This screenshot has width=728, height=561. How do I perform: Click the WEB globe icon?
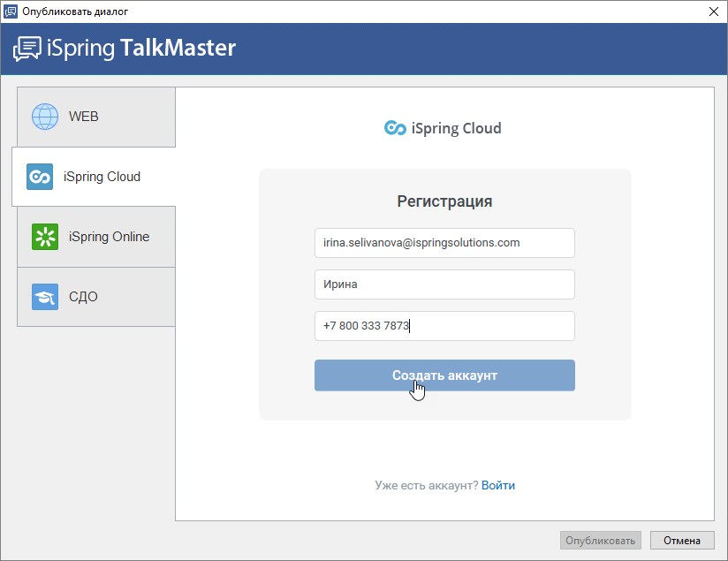pos(45,117)
